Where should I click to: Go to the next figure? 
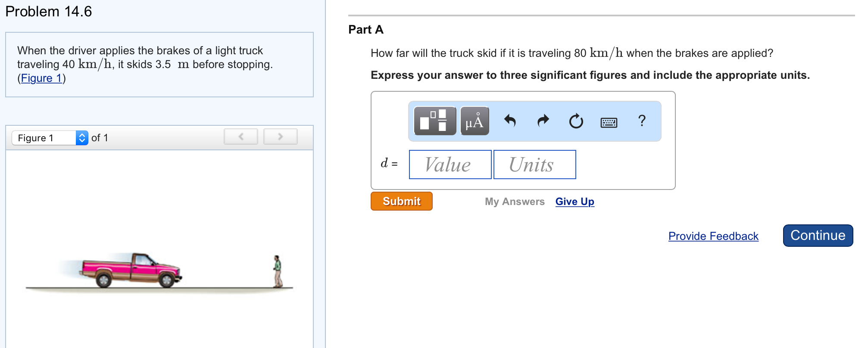coord(280,137)
